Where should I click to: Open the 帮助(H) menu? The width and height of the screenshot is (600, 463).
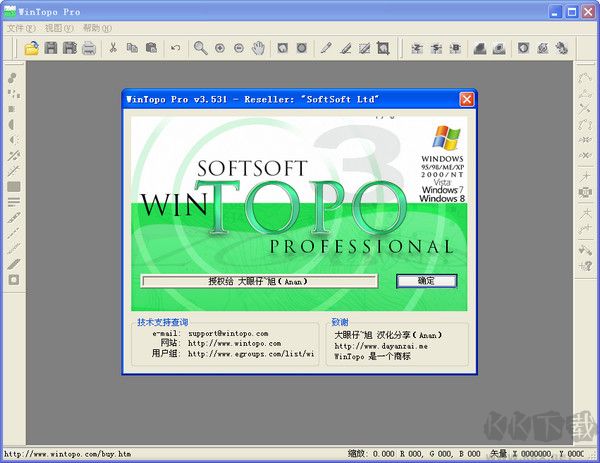click(x=97, y=28)
